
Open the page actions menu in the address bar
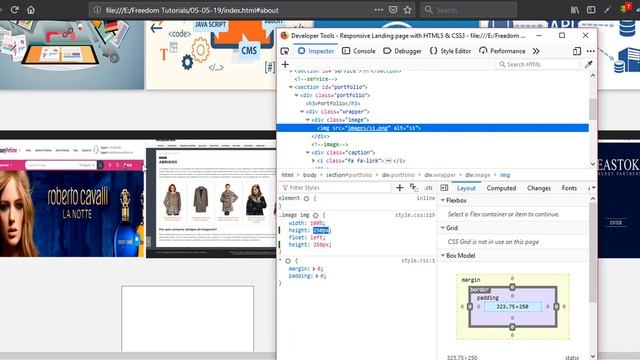(379, 10)
